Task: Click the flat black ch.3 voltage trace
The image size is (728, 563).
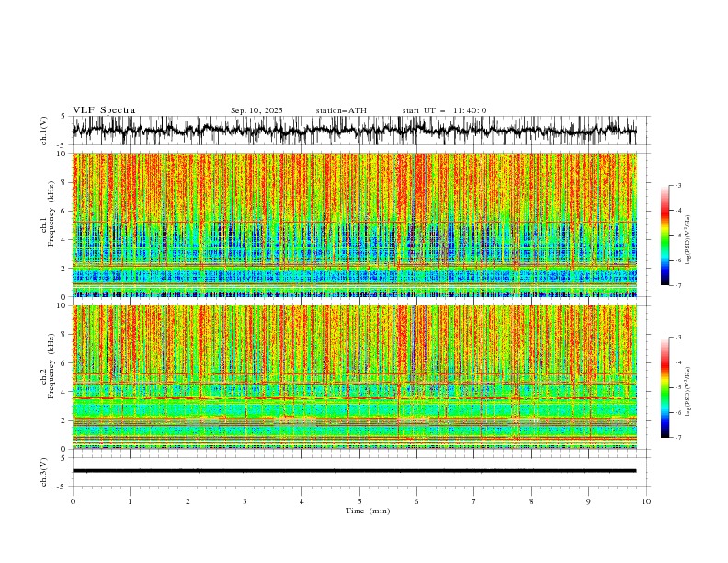Action: click(x=355, y=471)
